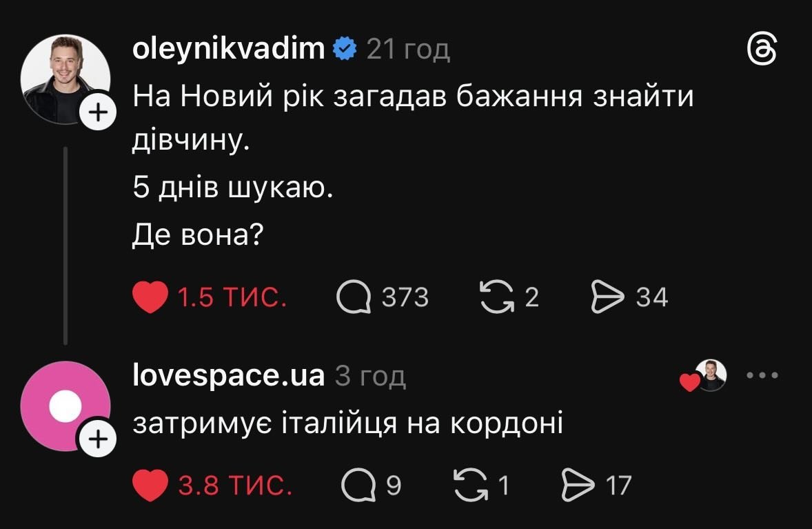The height and width of the screenshot is (529, 812).
Task: Repost oleynikvadim's post
Action: pos(494,297)
